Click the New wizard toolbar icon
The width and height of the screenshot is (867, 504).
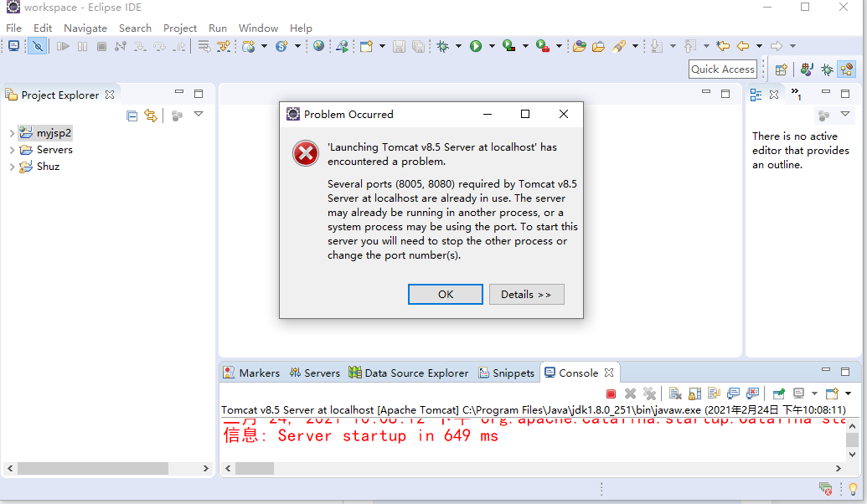click(366, 46)
